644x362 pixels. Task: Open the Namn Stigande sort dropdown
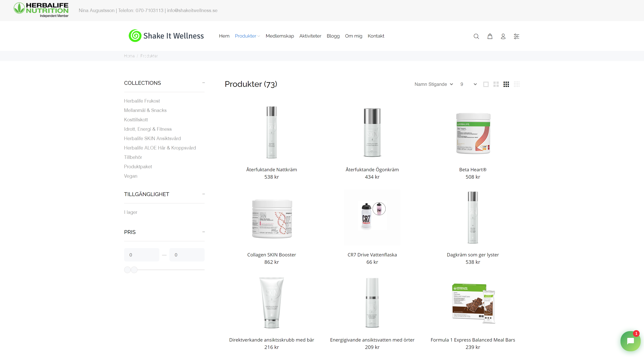(x=434, y=84)
